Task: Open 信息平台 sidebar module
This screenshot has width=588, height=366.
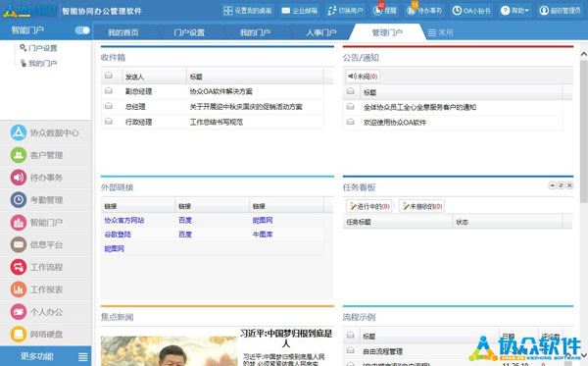Action: click(45, 244)
